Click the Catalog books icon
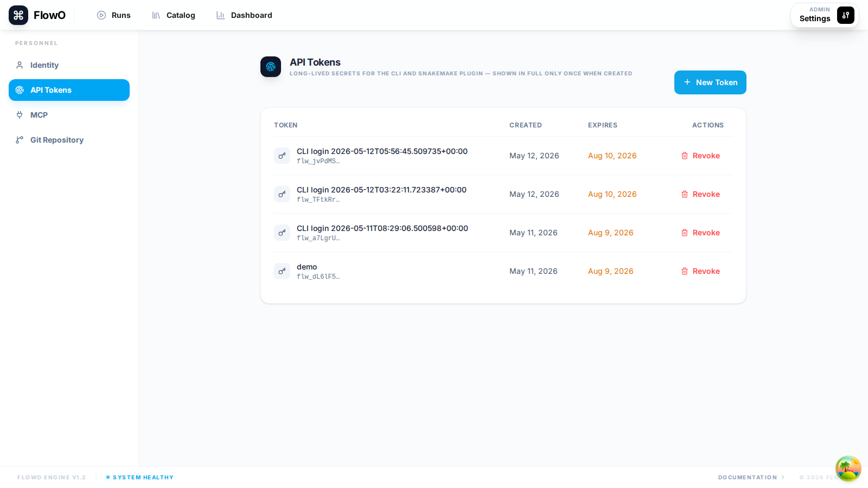This screenshot has height=488, width=868. click(156, 15)
